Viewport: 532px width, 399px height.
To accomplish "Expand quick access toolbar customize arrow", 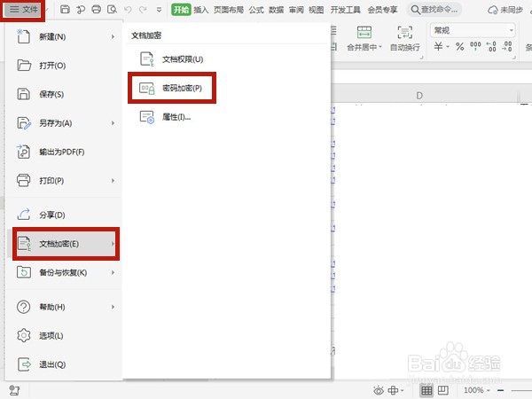I will click(x=159, y=10).
